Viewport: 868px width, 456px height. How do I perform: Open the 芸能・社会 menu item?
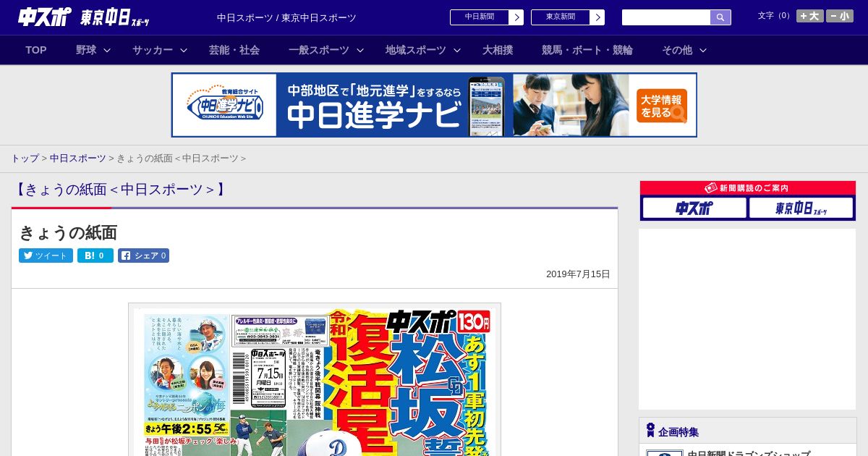(234, 50)
